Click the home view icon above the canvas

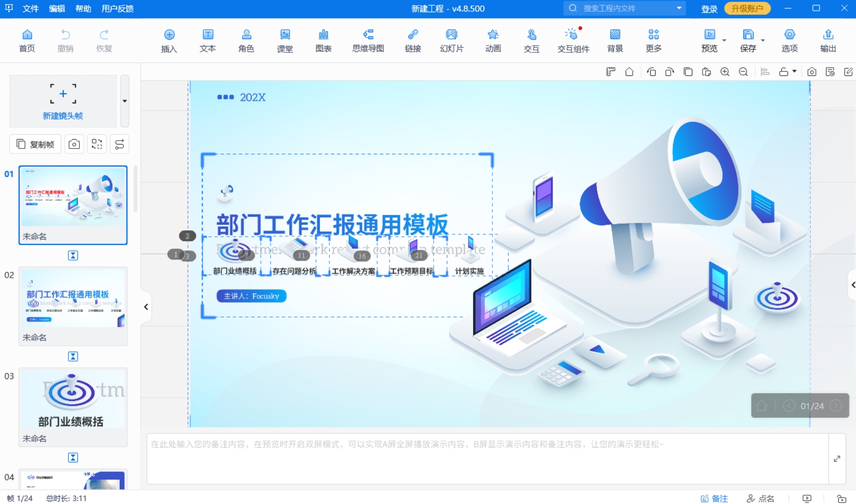point(629,72)
